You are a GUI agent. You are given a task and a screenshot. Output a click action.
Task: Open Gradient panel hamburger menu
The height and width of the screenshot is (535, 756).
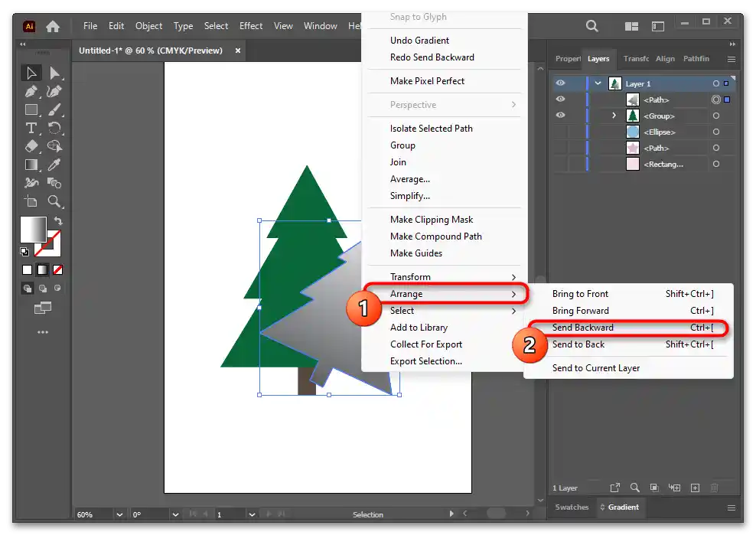(x=731, y=507)
